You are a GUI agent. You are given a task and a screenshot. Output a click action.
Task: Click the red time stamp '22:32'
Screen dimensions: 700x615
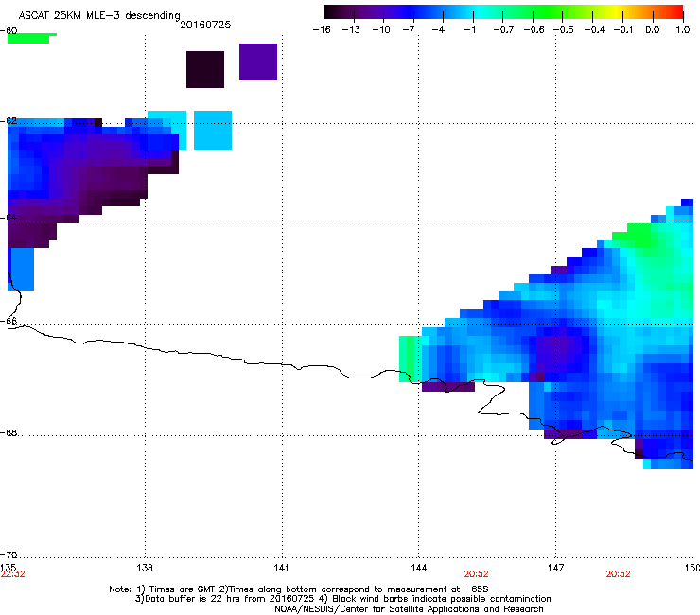pos(13,574)
